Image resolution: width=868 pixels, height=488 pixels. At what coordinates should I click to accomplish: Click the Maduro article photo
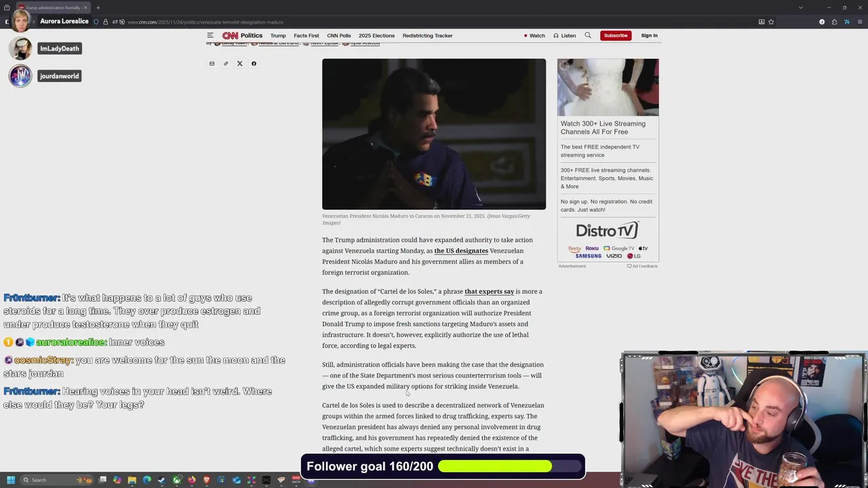434,134
